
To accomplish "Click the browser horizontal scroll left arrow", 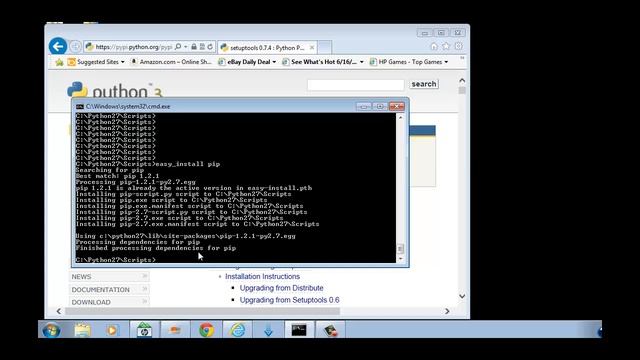I will [59, 311].
